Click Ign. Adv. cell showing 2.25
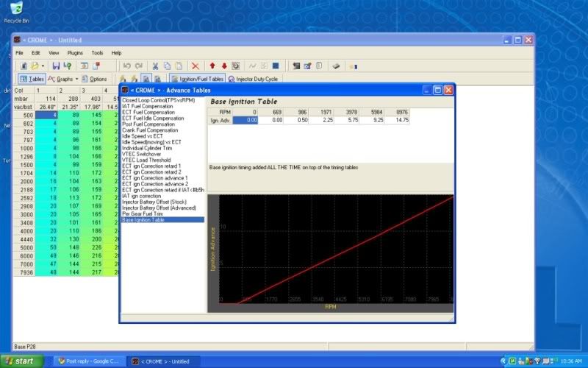 pos(321,120)
